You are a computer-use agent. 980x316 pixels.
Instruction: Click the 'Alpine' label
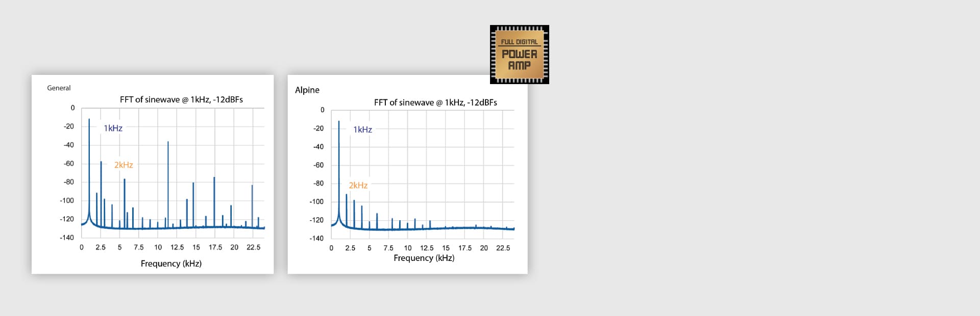[x=307, y=90]
